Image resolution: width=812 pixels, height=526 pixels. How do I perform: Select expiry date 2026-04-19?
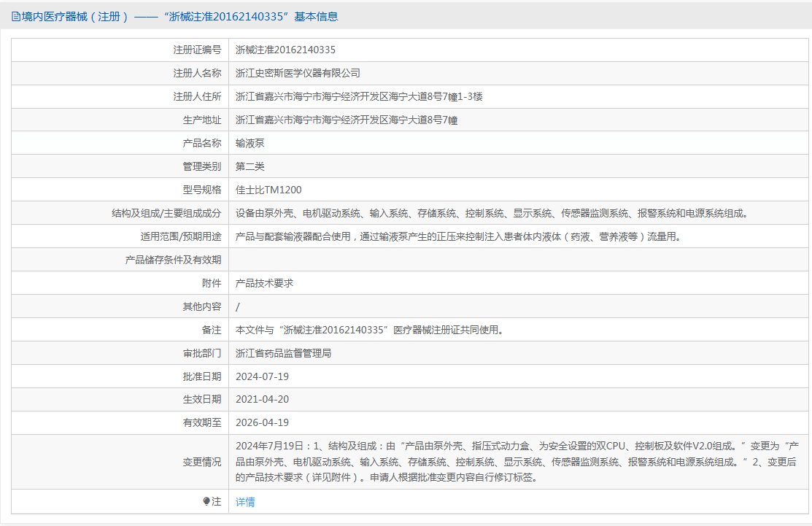262,422
